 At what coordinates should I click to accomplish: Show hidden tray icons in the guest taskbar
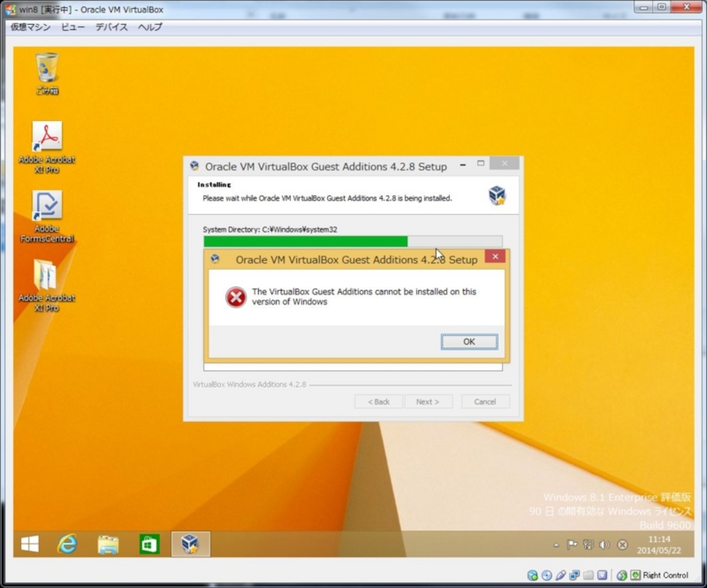point(556,544)
